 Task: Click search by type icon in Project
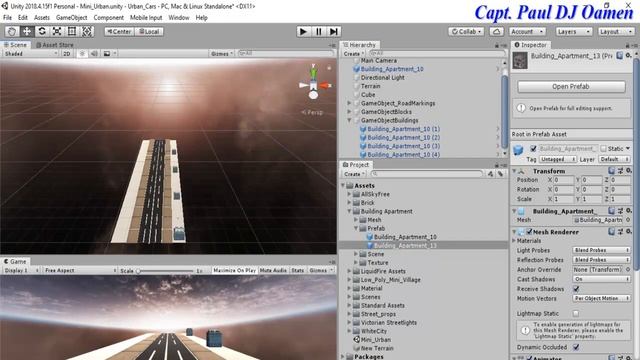[x=490, y=174]
